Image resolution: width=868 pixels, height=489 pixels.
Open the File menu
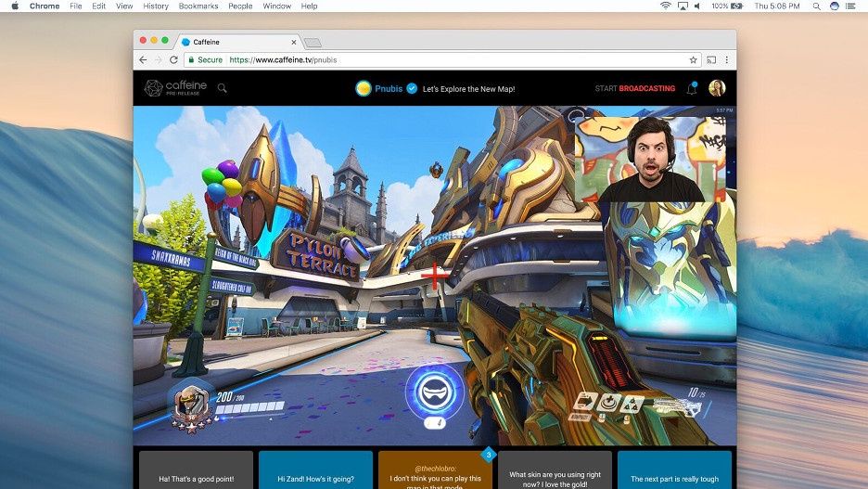coord(76,6)
